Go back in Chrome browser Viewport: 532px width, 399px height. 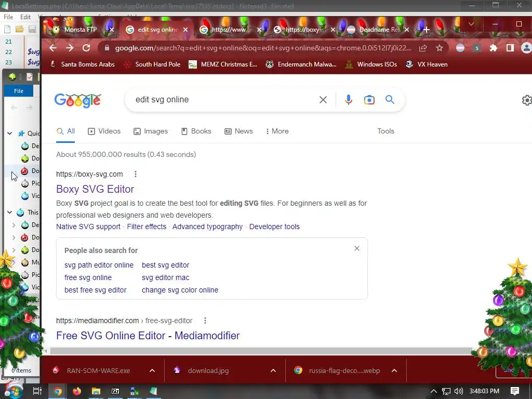(x=53, y=48)
